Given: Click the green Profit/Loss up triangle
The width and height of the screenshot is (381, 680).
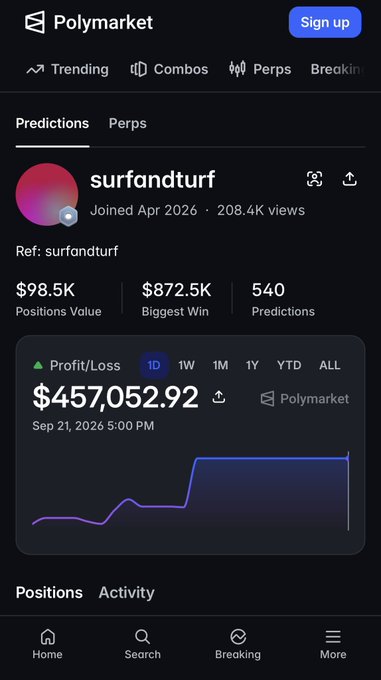Looking at the screenshot, I should (x=38, y=366).
